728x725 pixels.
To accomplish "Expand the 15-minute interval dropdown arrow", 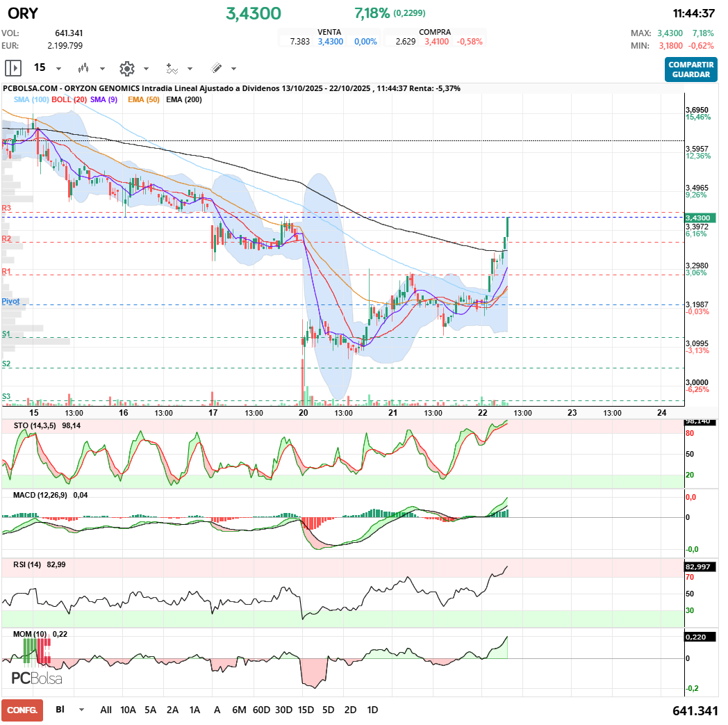I will (59, 69).
